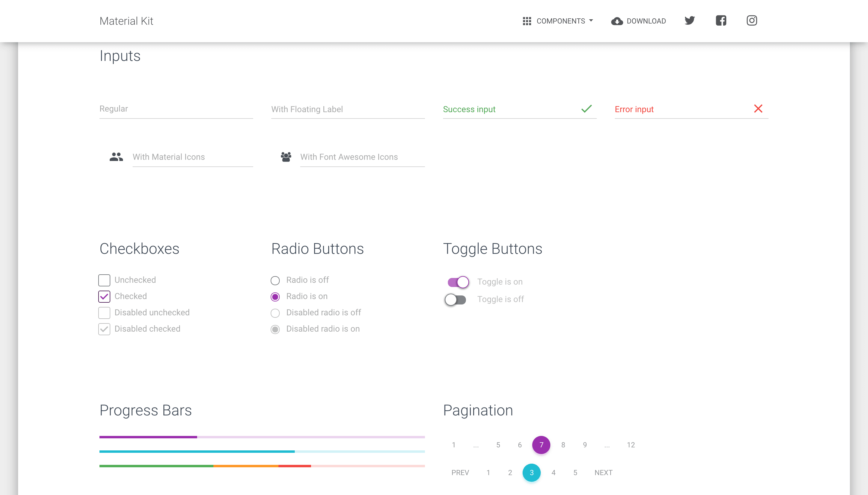Viewport: 868px width, 495px height.
Task: Click the Twitter icon in navbar
Action: pos(690,21)
